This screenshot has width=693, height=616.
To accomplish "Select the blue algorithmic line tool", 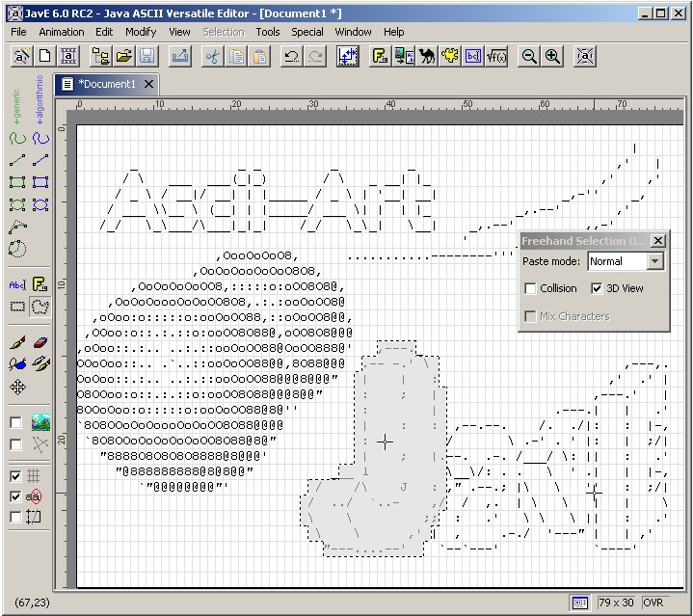I will coord(40,160).
